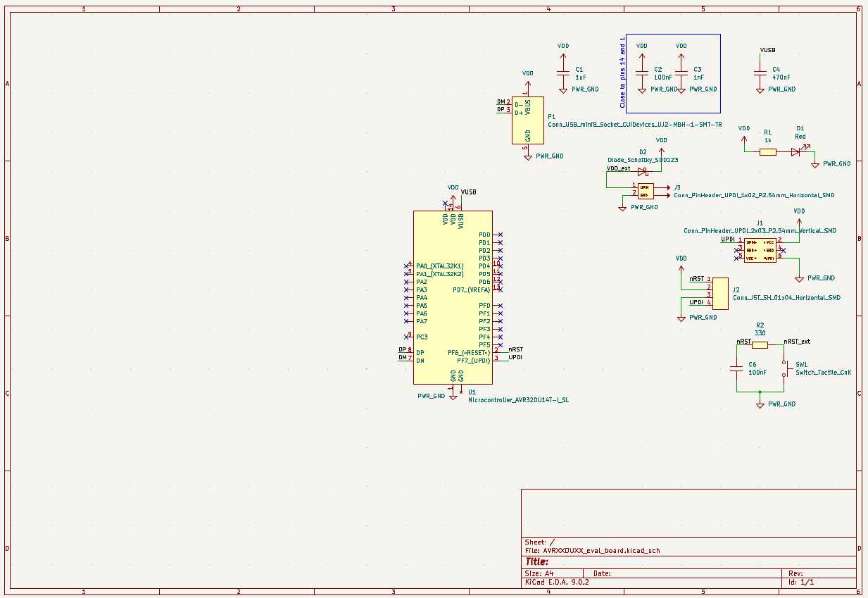This screenshot has height=598, width=868.
Task: Select the Schottky diode D2 symbol
Action: pyautogui.click(x=642, y=171)
